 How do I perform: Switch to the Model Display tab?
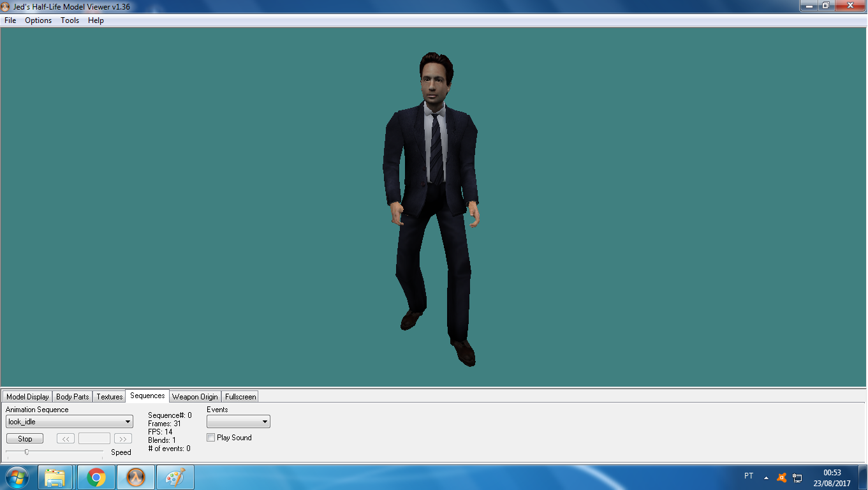coord(27,397)
